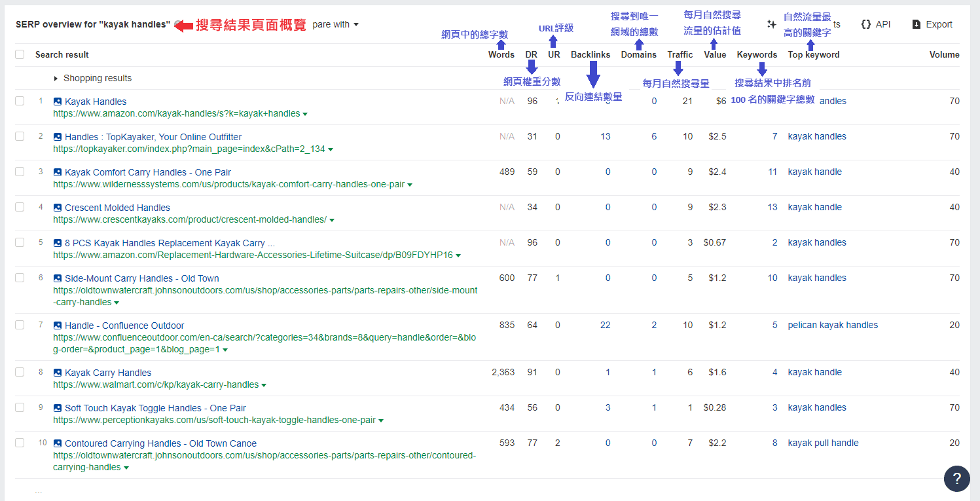
Task: Click the image icon beside 8 PCS Kayak Handles
Action: pos(58,243)
